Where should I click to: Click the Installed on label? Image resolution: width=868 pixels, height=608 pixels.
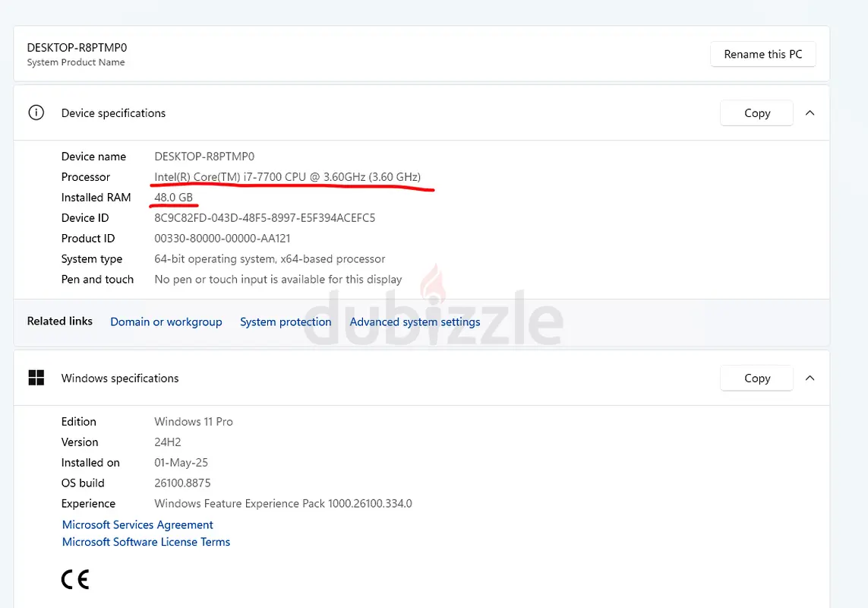[91, 463]
